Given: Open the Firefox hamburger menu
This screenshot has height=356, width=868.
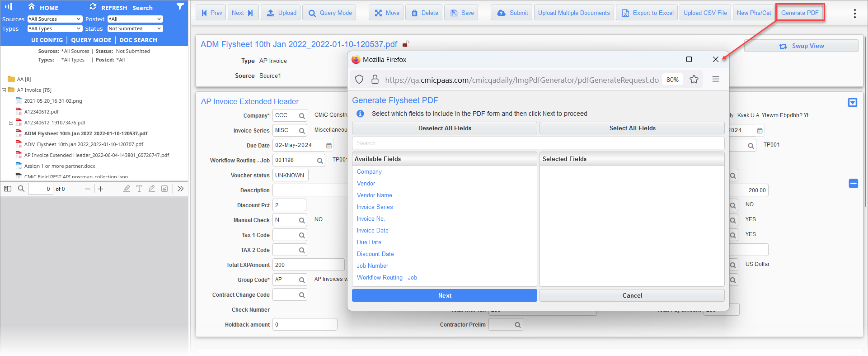Looking at the screenshot, I should click(x=716, y=79).
